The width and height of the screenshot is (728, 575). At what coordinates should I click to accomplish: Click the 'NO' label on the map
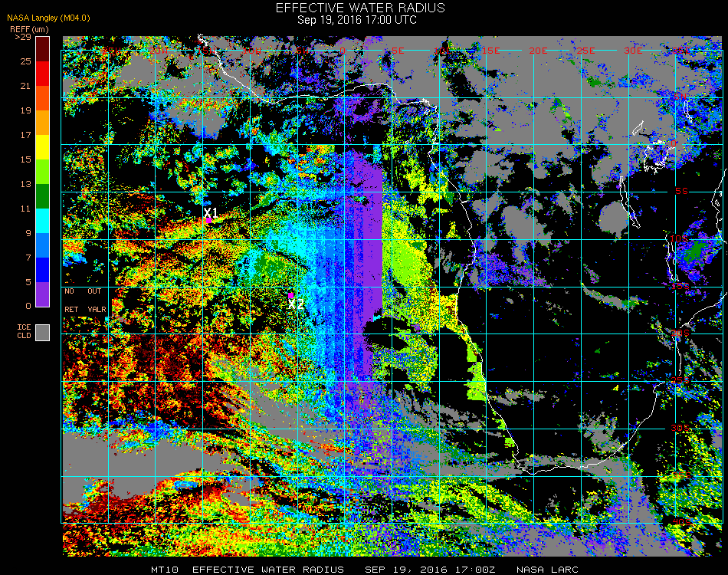(x=69, y=291)
